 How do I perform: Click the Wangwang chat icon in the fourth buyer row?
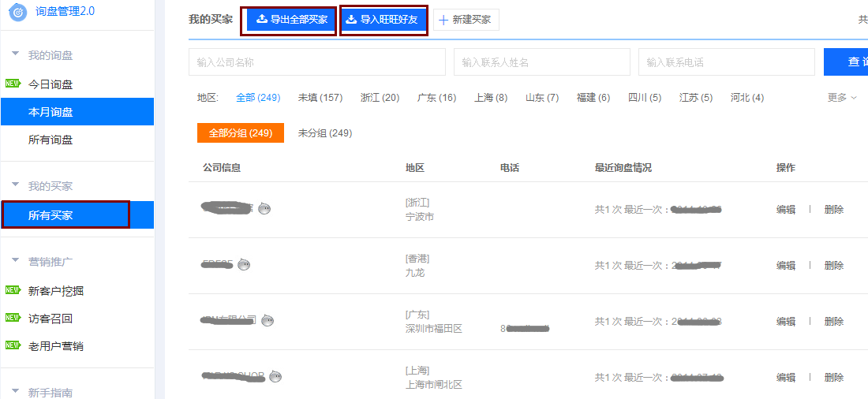(275, 377)
